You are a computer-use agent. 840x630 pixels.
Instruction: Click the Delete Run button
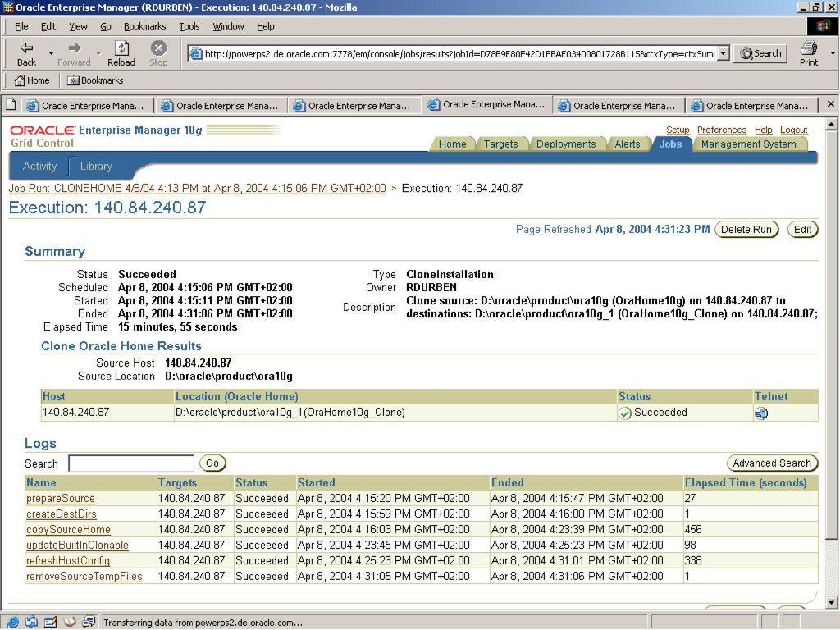[x=746, y=230]
